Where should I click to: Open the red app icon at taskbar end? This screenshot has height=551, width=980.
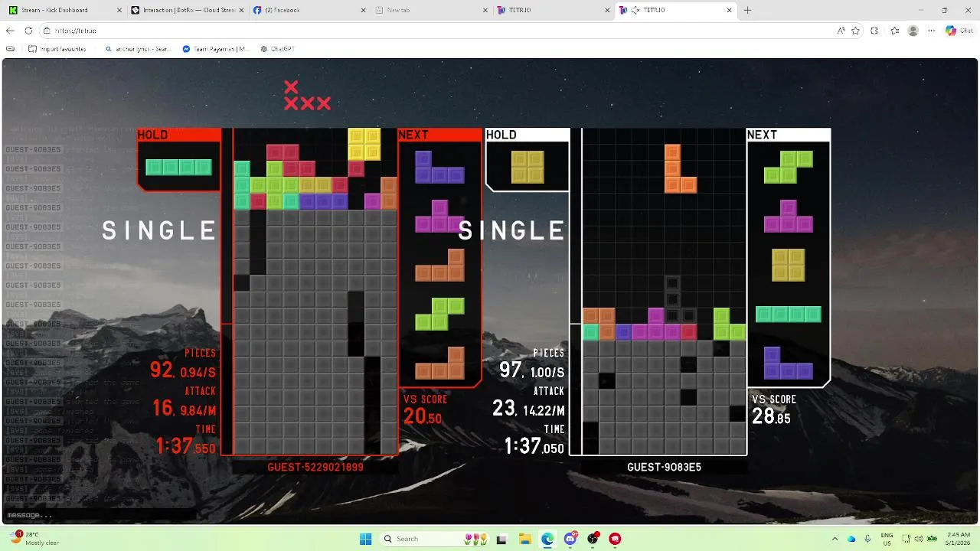pos(615,539)
